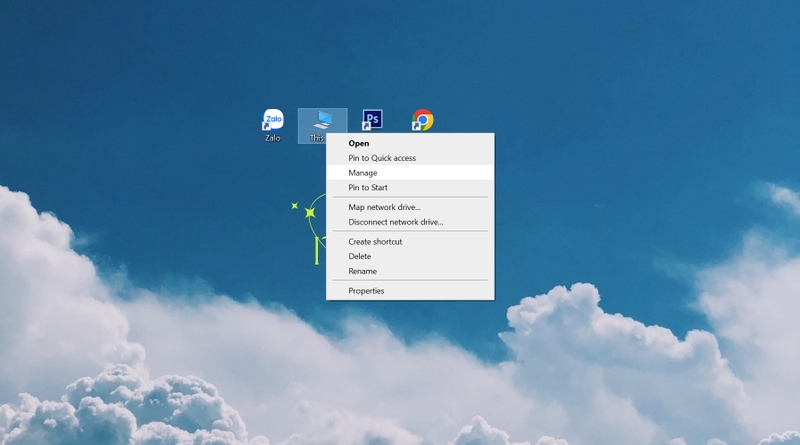This screenshot has height=445, width=800.
Task: Click the Photoshop desktop shortcut icon
Action: [372, 120]
